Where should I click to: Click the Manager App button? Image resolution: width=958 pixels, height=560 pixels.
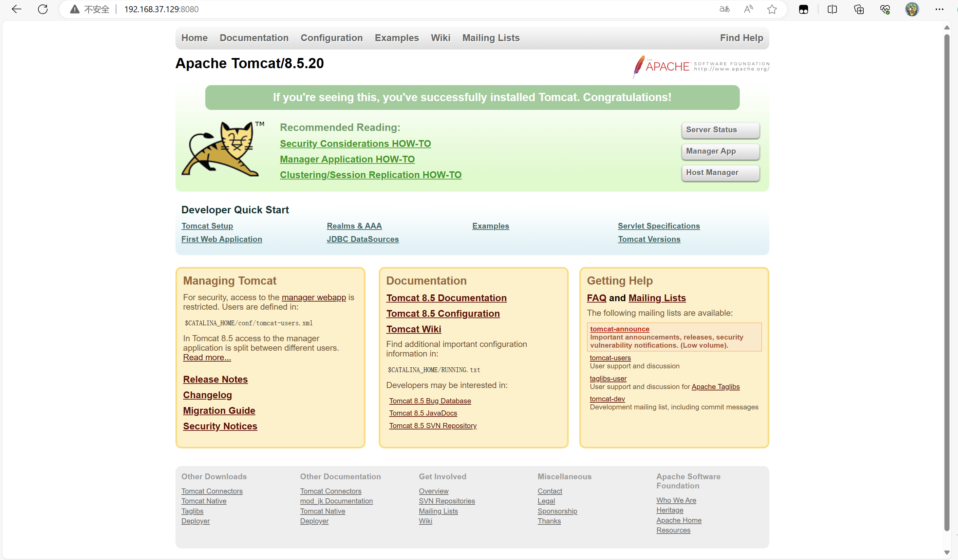click(x=720, y=151)
